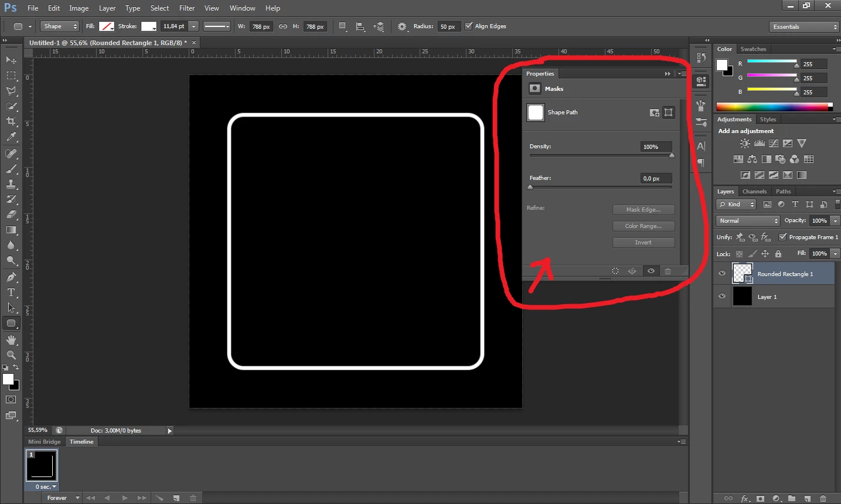Screen dimensions: 841x504
Task: Open the stroke width dropdown arrow
Action: pos(193,26)
